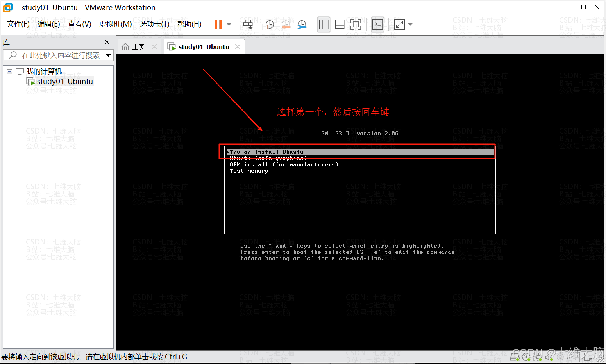
Task: Enter full screen mode
Action: click(x=356, y=24)
